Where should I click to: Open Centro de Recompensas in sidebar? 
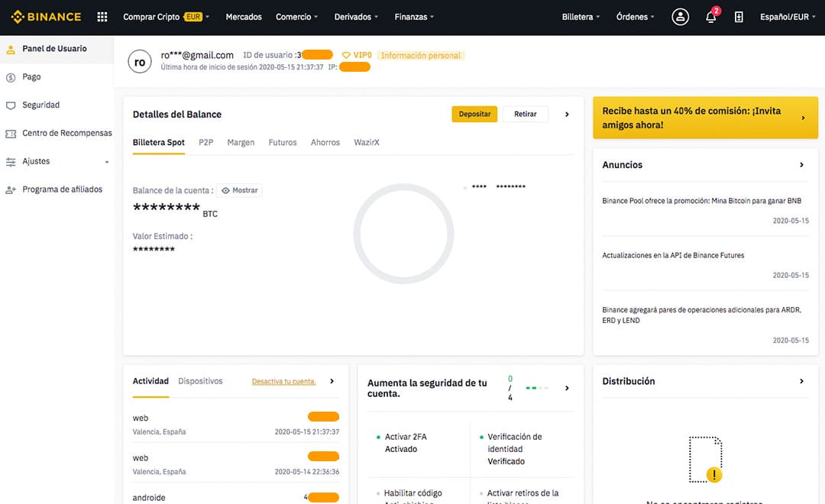[x=67, y=133]
